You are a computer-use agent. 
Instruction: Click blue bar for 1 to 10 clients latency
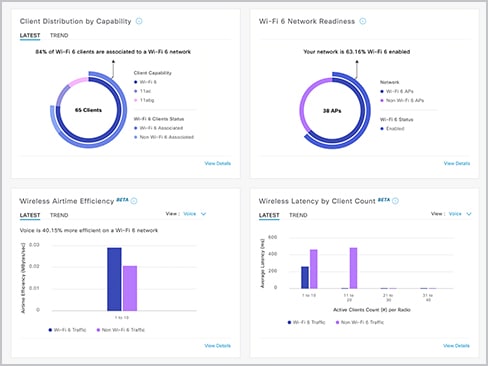click(x=305, y=277)
